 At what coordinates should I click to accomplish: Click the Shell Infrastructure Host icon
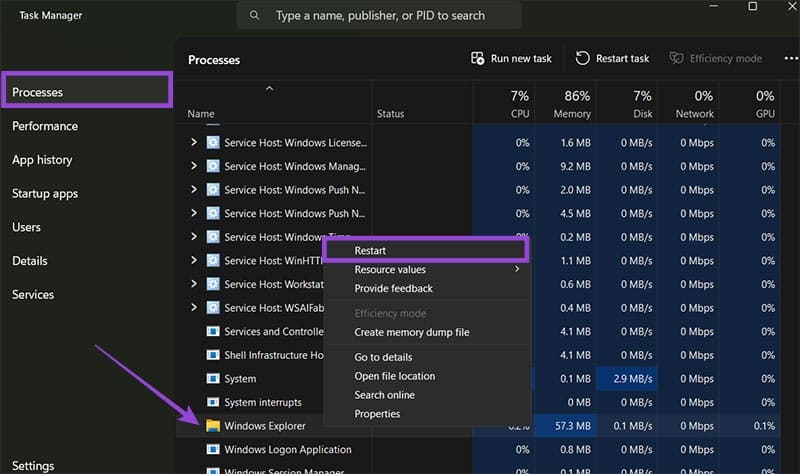(x=213, y=355)
